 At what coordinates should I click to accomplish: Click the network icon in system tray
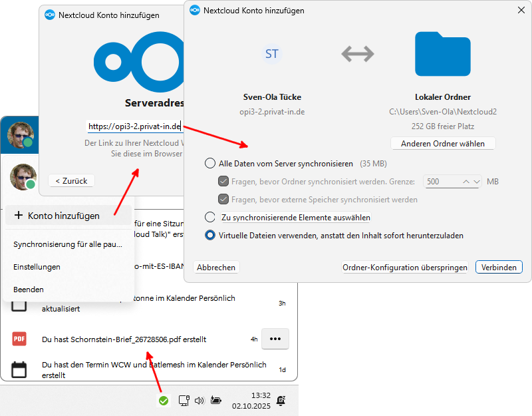click(184, 401)
